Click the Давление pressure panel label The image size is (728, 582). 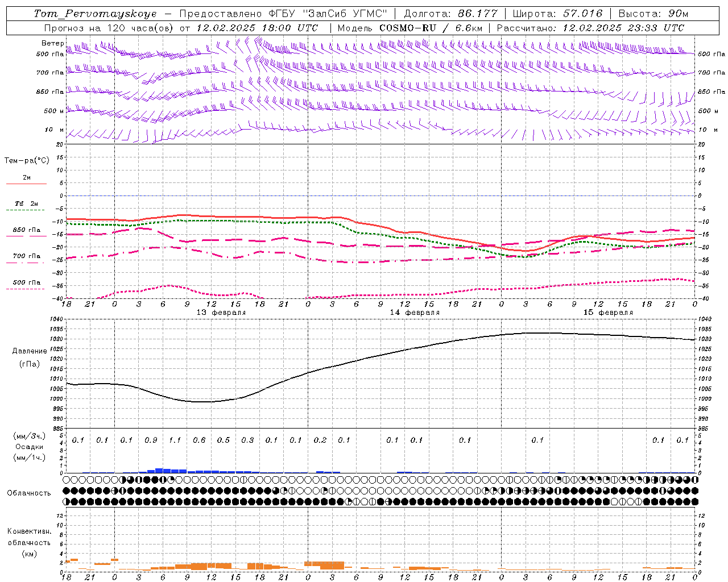tap(30, 351)
